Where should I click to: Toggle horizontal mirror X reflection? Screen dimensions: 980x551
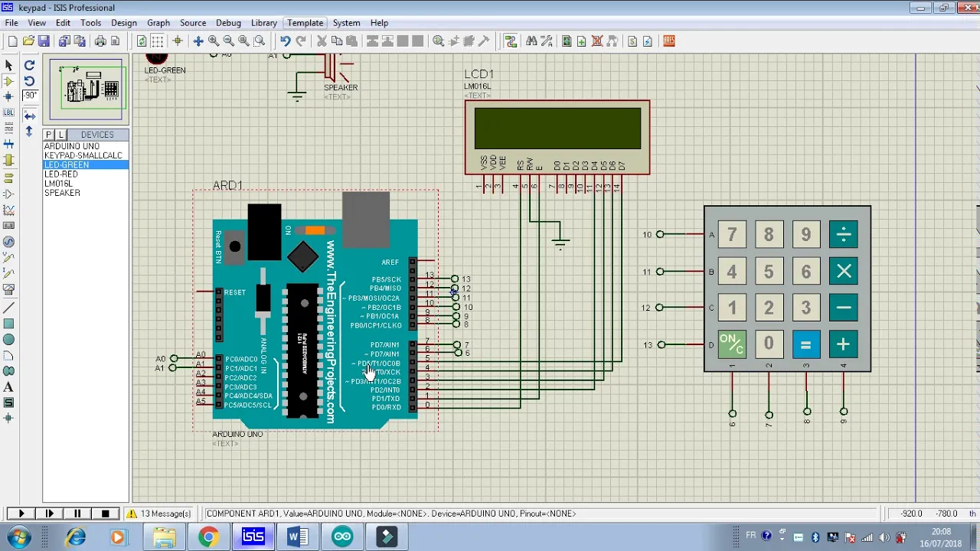29,116
